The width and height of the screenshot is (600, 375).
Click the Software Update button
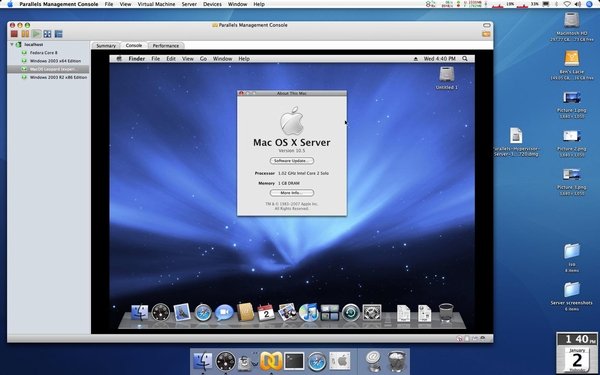pos(292,161)
